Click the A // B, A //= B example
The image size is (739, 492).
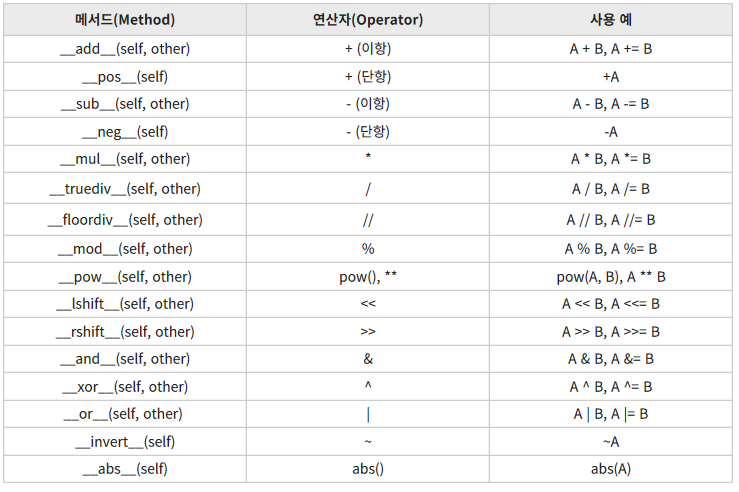click(611, 220)
